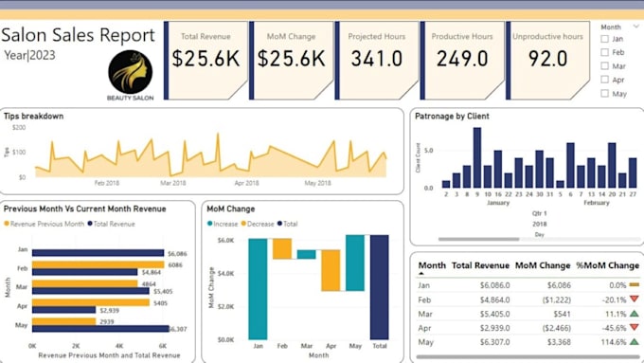Viewport: 644px width, 363px height.
Task: Click the Jan bar in waterfall chart
Action: coord(258,289)
